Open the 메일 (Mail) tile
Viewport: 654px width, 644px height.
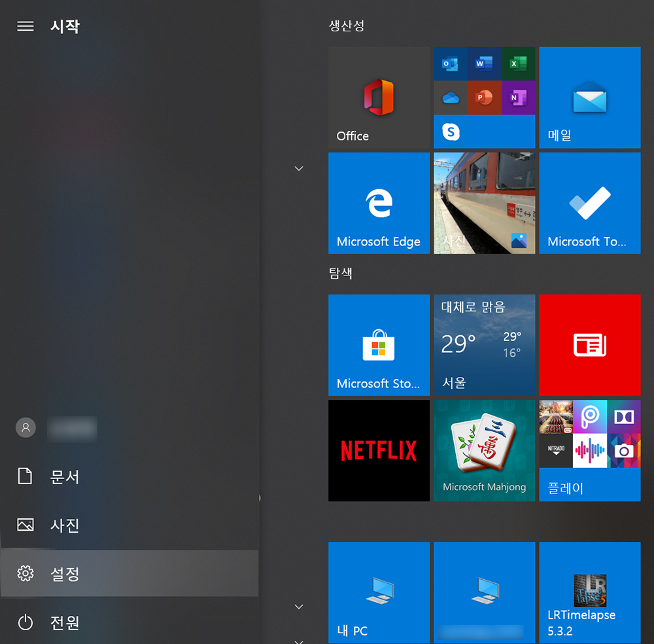[x=590, y=98]
